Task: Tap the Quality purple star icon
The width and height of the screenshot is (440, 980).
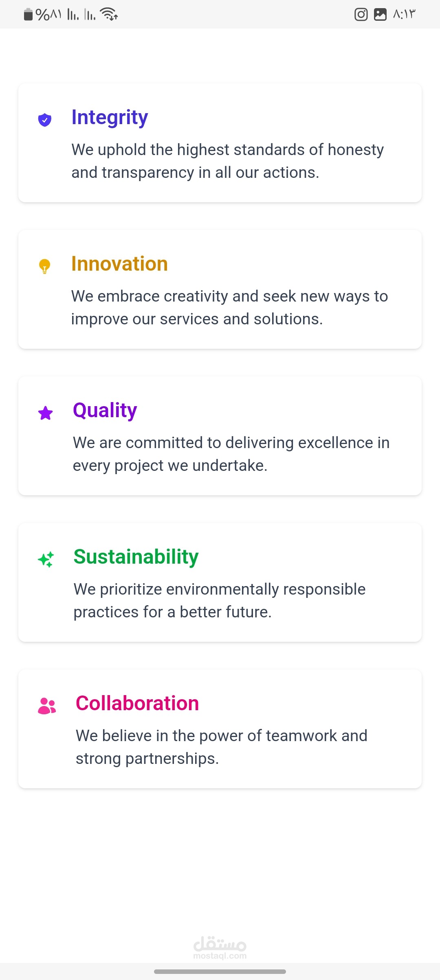Action: (x=46, y=413)
